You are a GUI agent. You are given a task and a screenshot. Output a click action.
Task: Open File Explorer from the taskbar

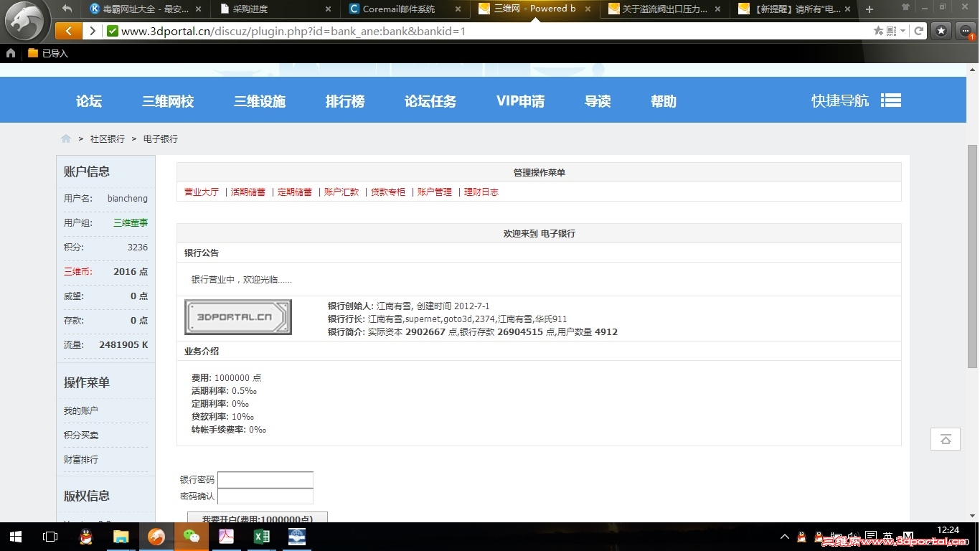121,537
